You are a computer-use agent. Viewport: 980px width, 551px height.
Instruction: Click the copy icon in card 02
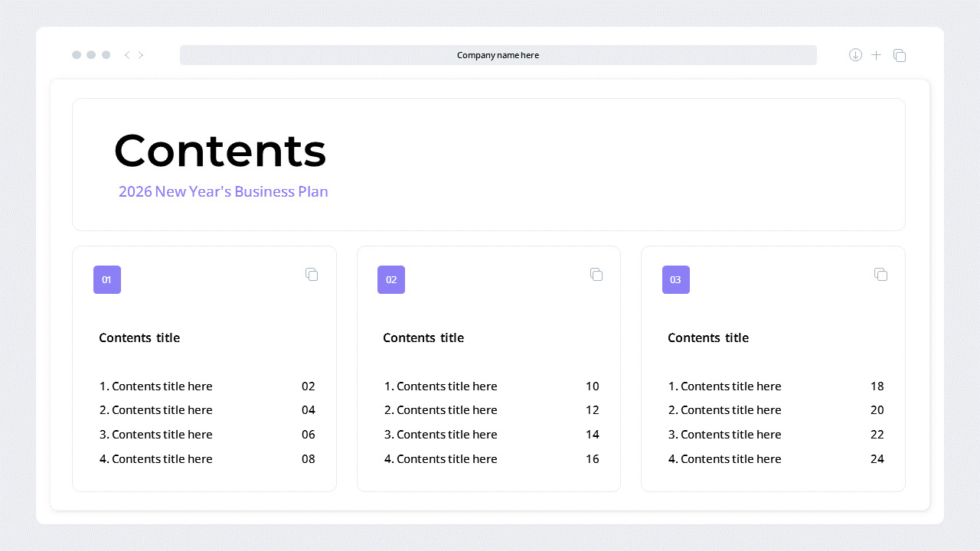click(x=596, y=274)
